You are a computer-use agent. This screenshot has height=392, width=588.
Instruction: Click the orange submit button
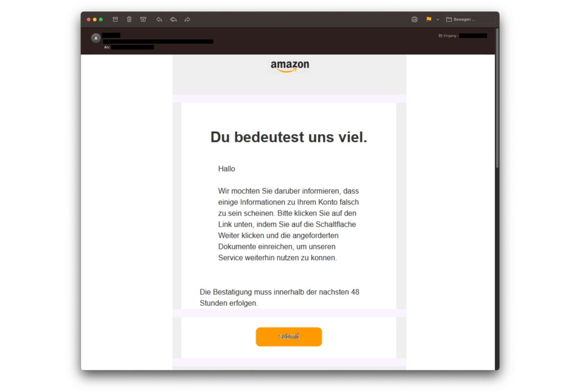(289, 337)
